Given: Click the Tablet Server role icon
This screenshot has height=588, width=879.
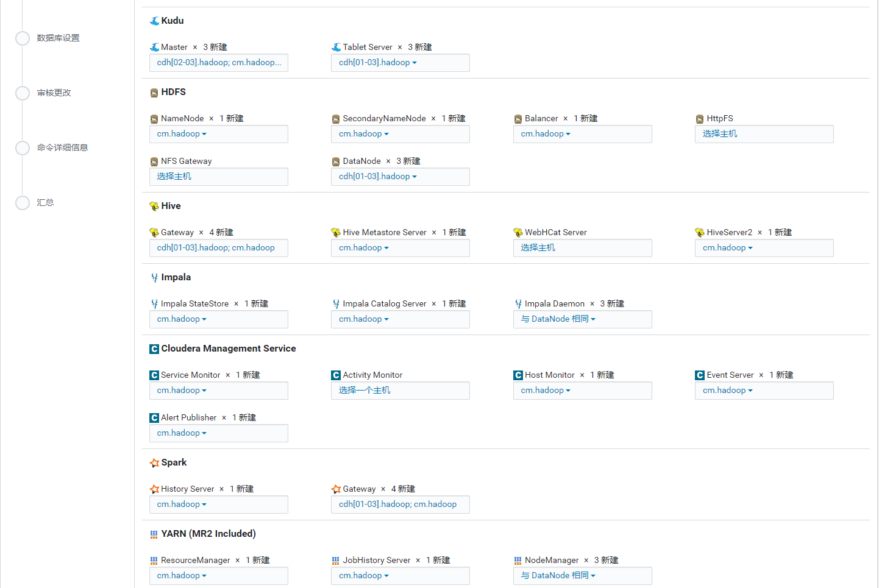Looking at the screenshot, I should tap(336, 48).
